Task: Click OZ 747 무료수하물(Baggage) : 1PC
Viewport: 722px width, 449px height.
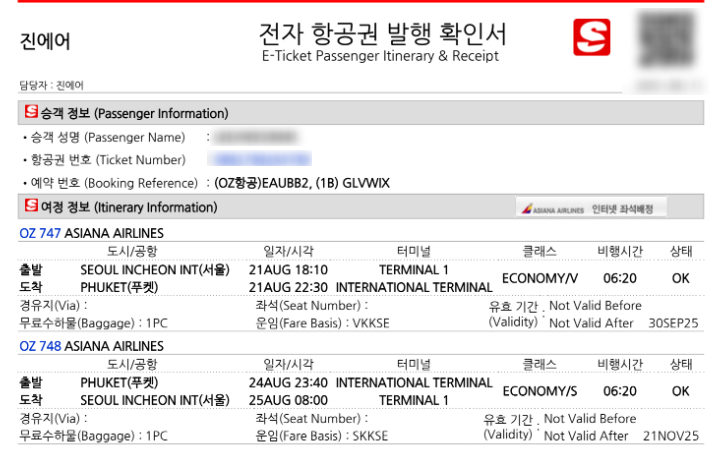Action: click(x=93, y=323)
